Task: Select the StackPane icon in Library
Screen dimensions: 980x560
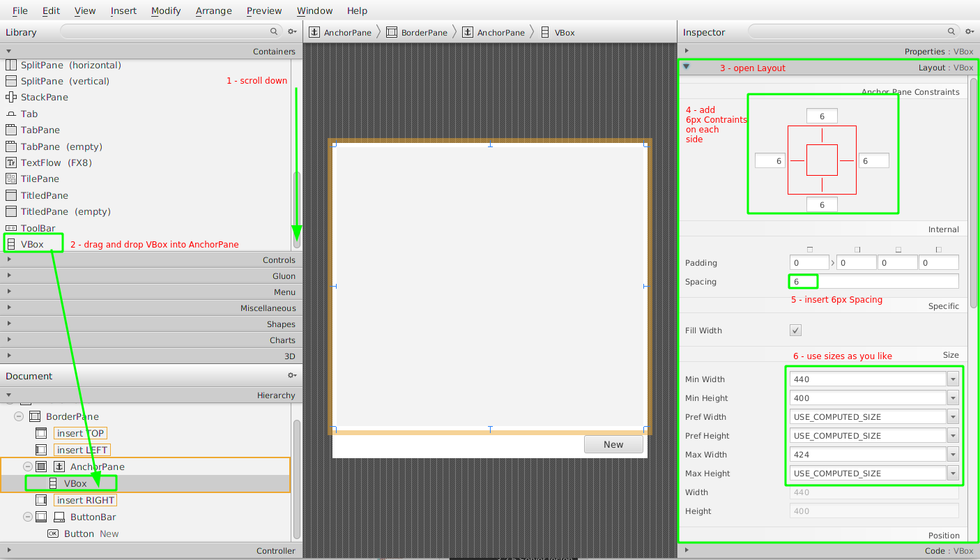Action: 10,97
